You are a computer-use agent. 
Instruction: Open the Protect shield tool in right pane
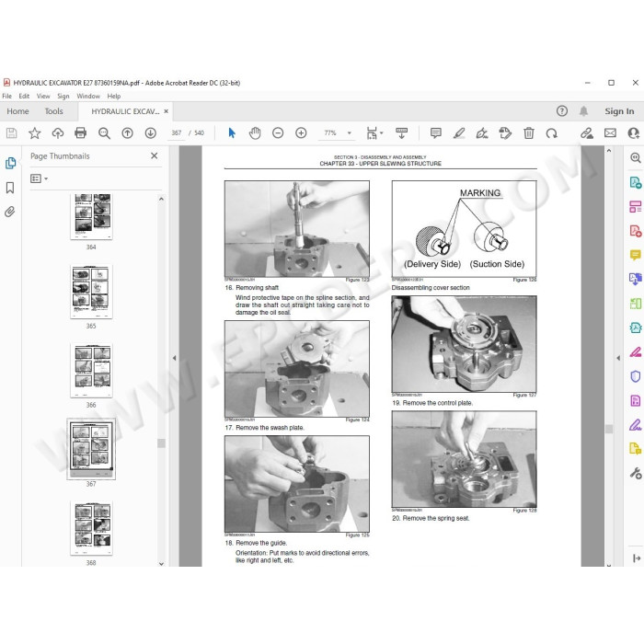coord(635,376)
